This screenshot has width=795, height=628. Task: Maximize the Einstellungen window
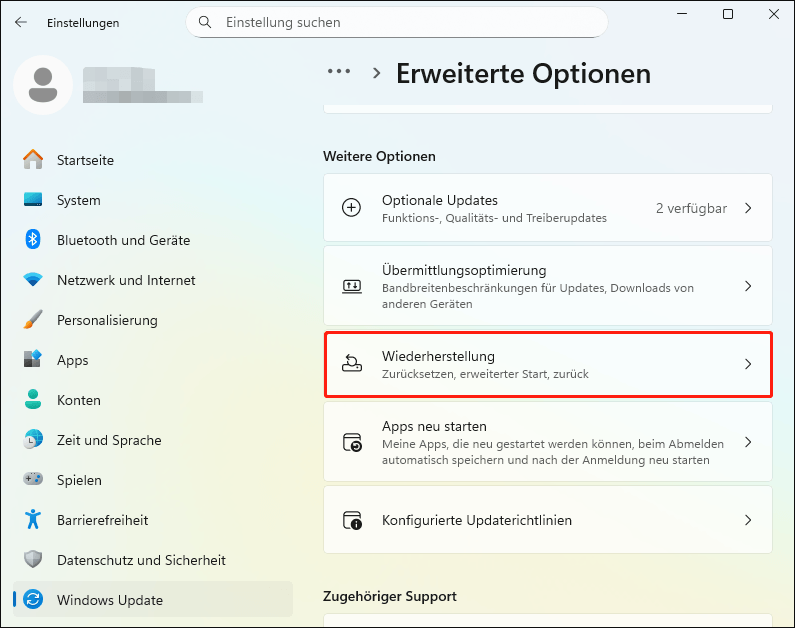coord(728,14)
